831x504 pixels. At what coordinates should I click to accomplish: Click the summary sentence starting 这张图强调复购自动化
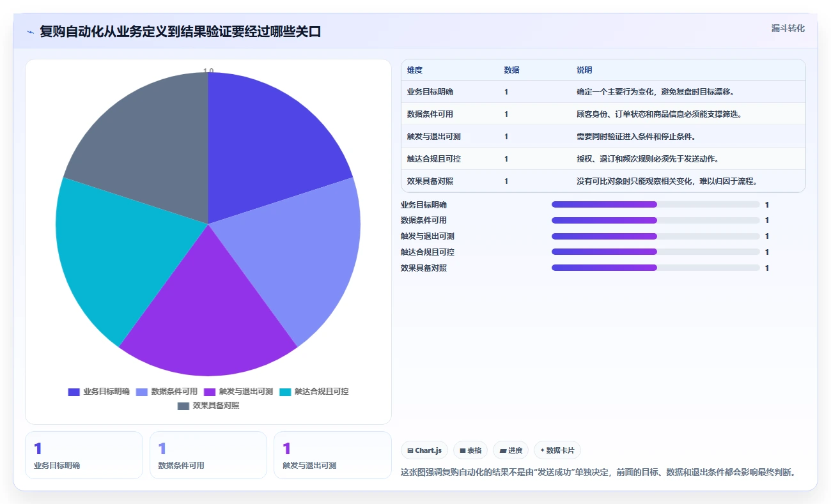[598, 472]
